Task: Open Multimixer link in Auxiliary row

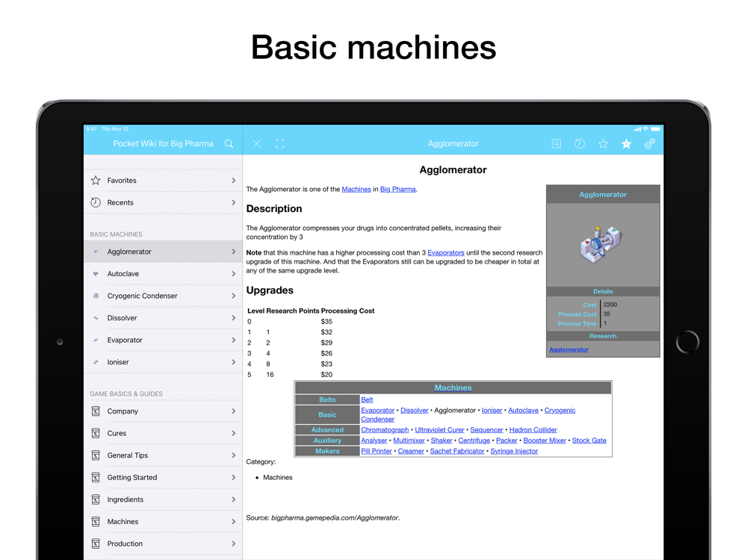Action: pos(409,441)
